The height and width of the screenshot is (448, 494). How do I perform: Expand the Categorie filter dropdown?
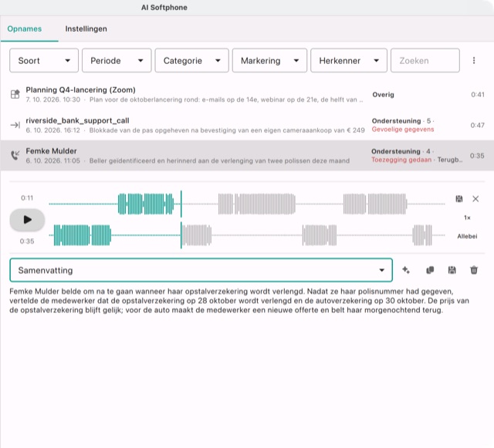[192, 60]
